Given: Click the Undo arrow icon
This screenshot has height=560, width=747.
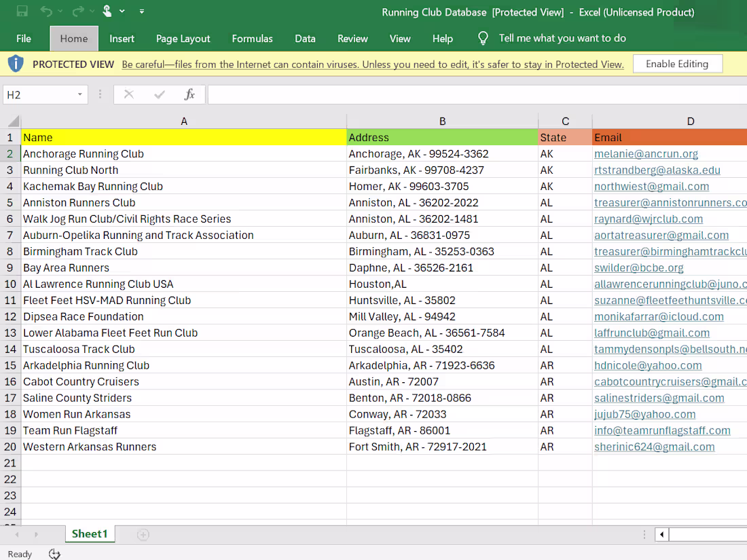Looking at the screenshot, I should 46,12.
